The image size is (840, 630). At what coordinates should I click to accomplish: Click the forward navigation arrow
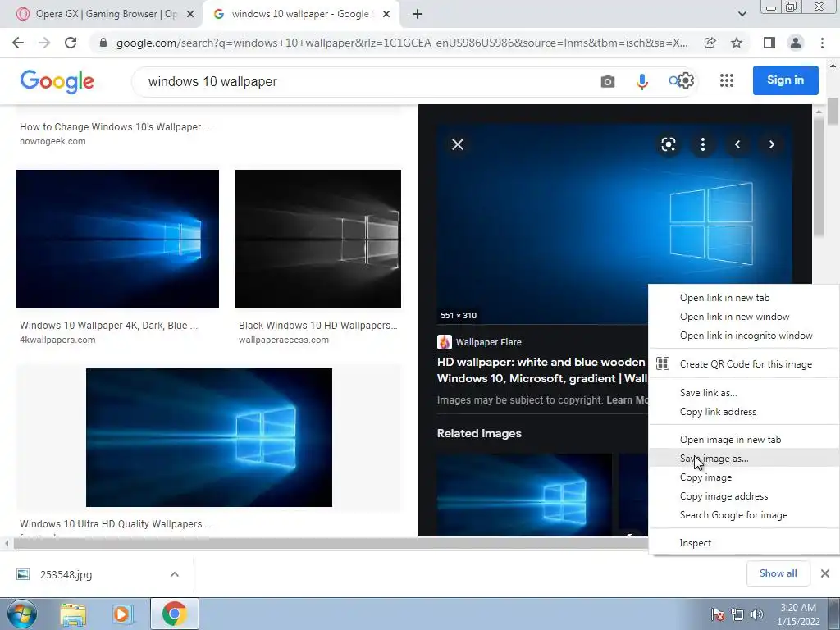coord(44,43)
